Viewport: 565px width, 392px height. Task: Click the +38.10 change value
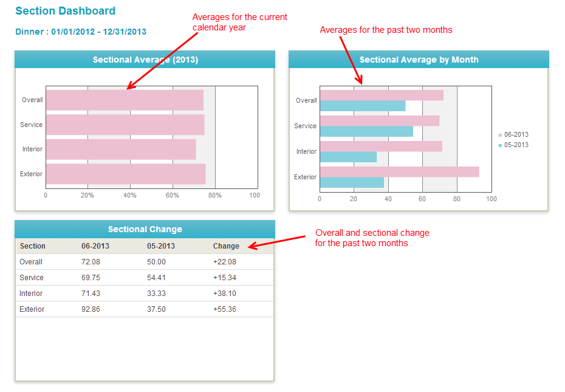(225, 294)
